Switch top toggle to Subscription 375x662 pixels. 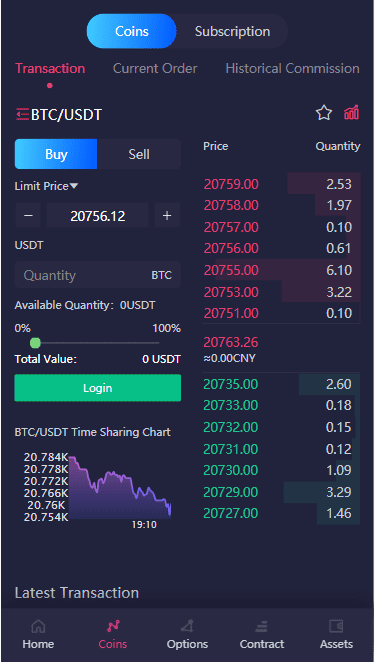[232, 31]
